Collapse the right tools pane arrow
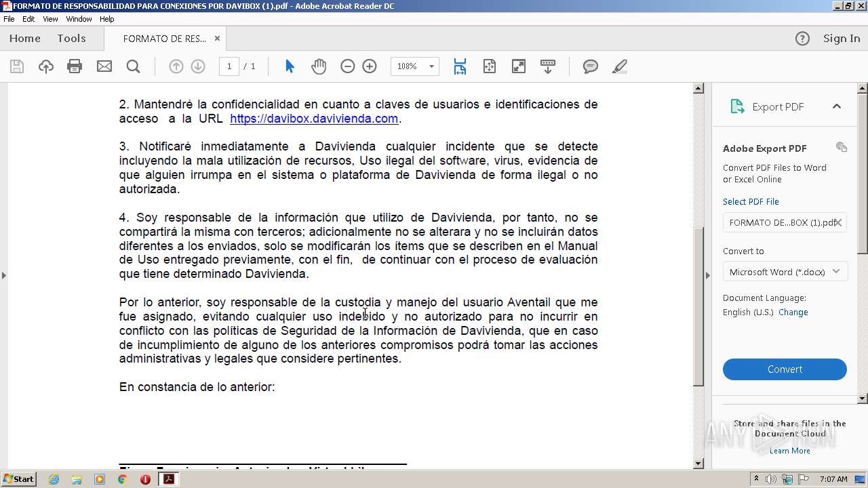The height and width of the screenshot is (488, 868). click(x=708, y=275)
